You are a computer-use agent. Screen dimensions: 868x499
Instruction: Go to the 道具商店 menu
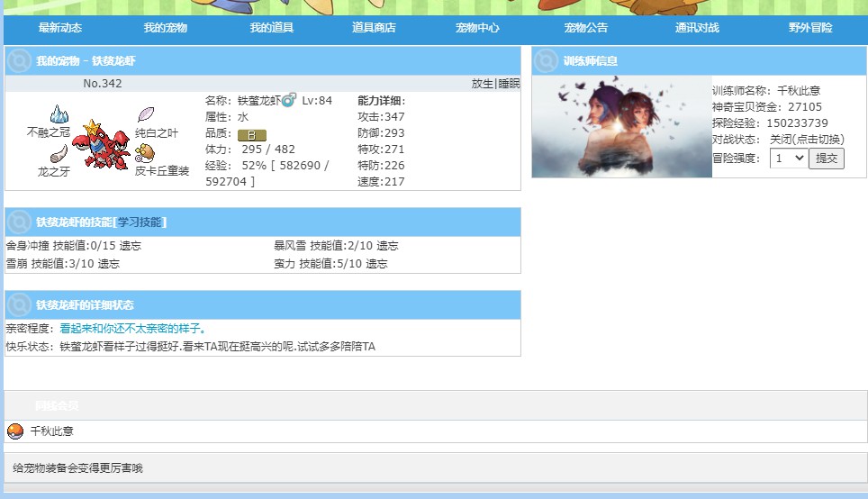[374, 28]
